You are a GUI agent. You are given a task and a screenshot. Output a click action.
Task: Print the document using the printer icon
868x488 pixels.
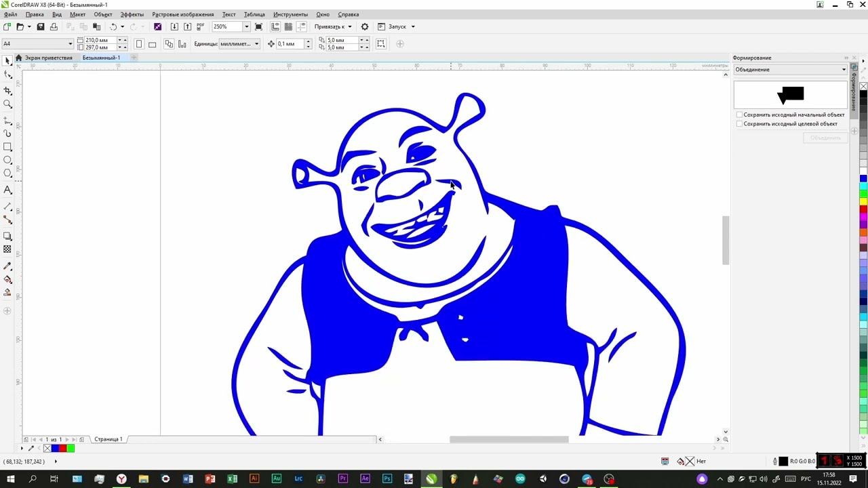click(54, 26)
